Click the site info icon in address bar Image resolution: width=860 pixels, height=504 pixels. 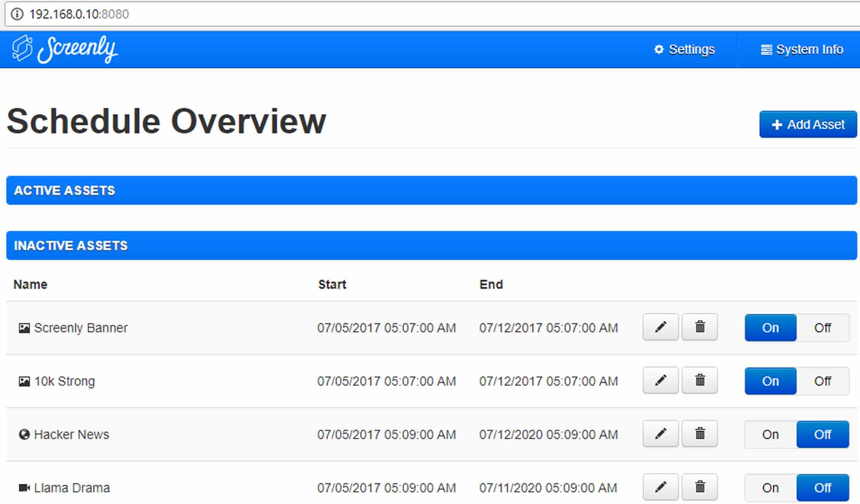pos(17,14)
